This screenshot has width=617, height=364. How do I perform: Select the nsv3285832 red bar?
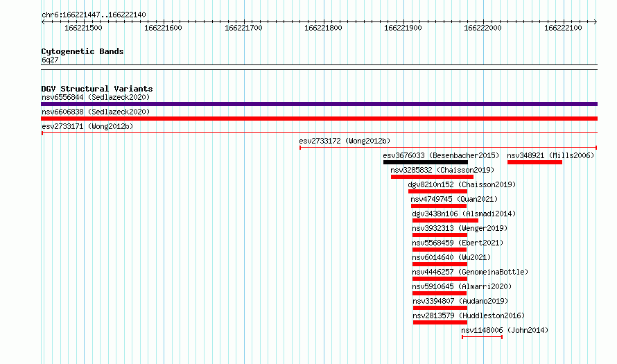click(432, 177)
